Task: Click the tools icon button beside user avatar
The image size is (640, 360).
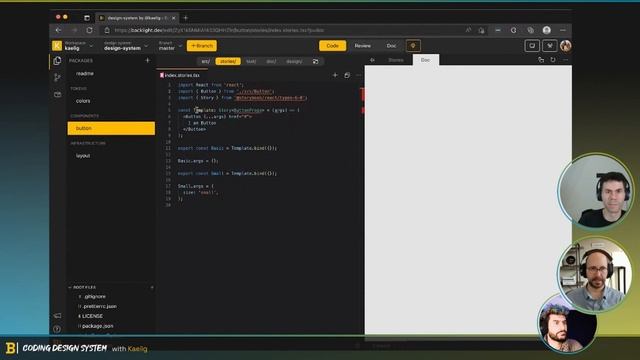Action: pos(550,46)
